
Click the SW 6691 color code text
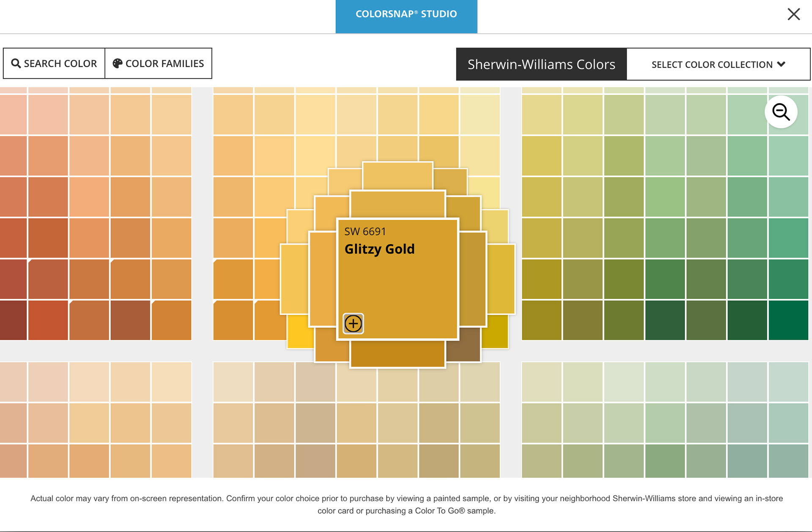tap(365, 232)
